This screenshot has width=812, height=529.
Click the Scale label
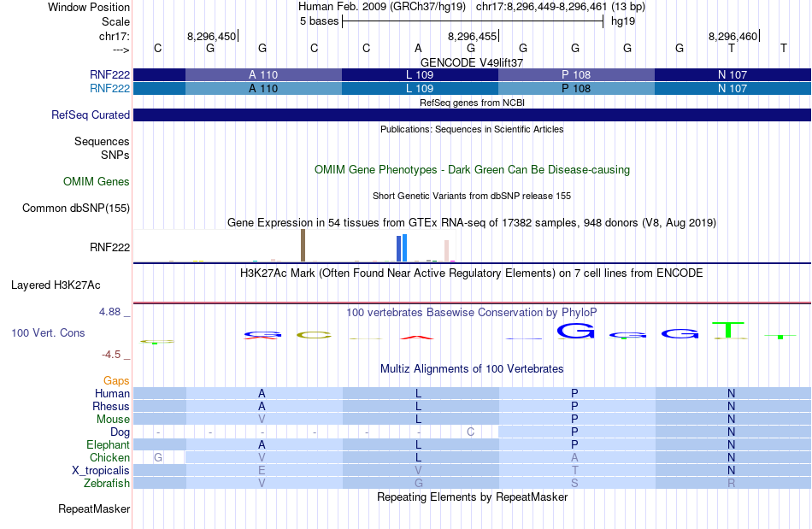pyautogui.click(x=115, y=21)
